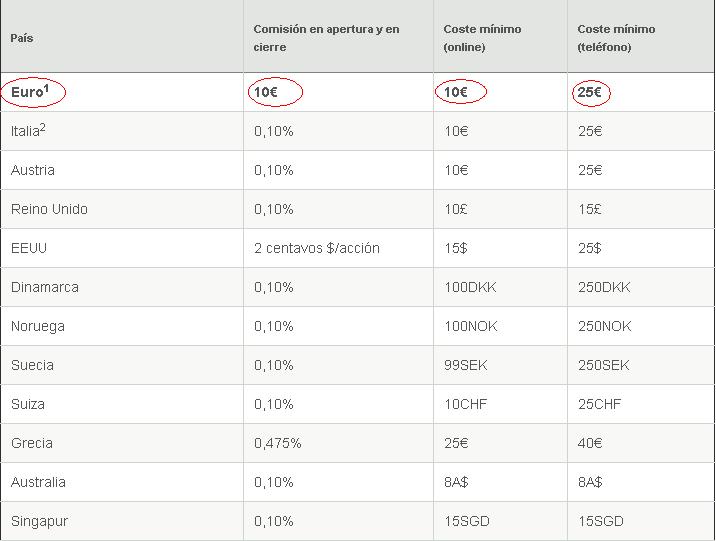The height and width of the screenshot is (541, 716).
Task: Select the "Coste mínimo (teléfono)" column header
Action: [x=616, y=38]
